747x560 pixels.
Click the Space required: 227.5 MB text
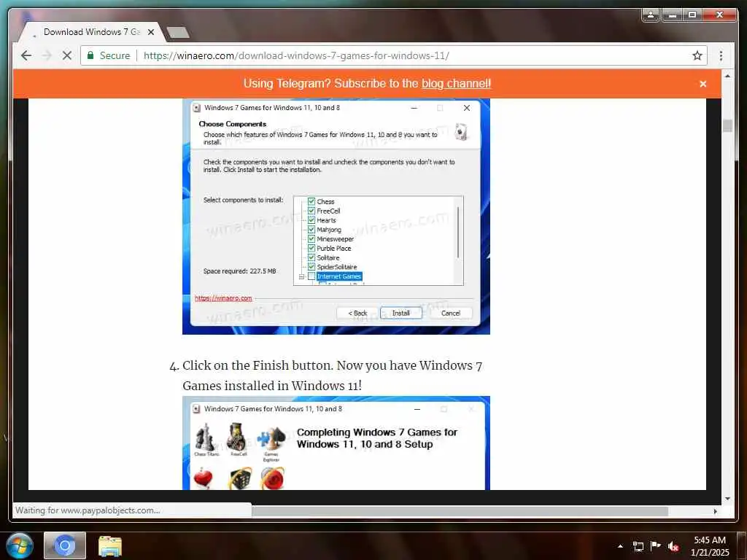coord(239,271)
